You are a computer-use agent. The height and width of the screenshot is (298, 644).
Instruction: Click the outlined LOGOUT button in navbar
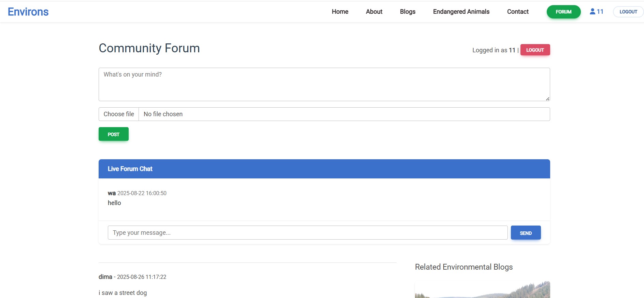point(628,12)
